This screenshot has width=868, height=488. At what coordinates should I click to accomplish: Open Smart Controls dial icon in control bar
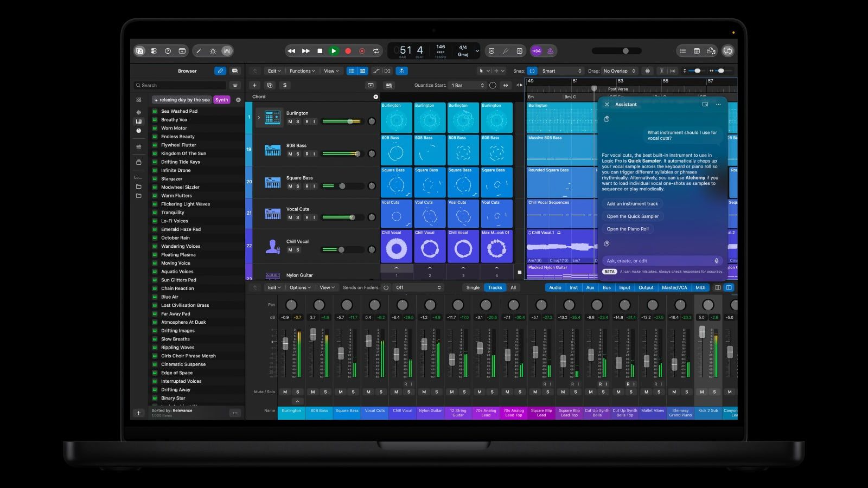[x=213, y=51]
